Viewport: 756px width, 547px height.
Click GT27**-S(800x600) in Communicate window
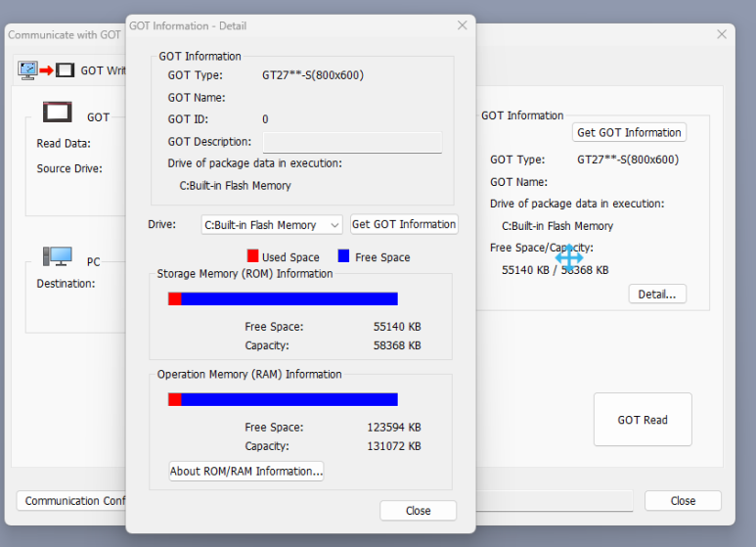coord(628,160)
